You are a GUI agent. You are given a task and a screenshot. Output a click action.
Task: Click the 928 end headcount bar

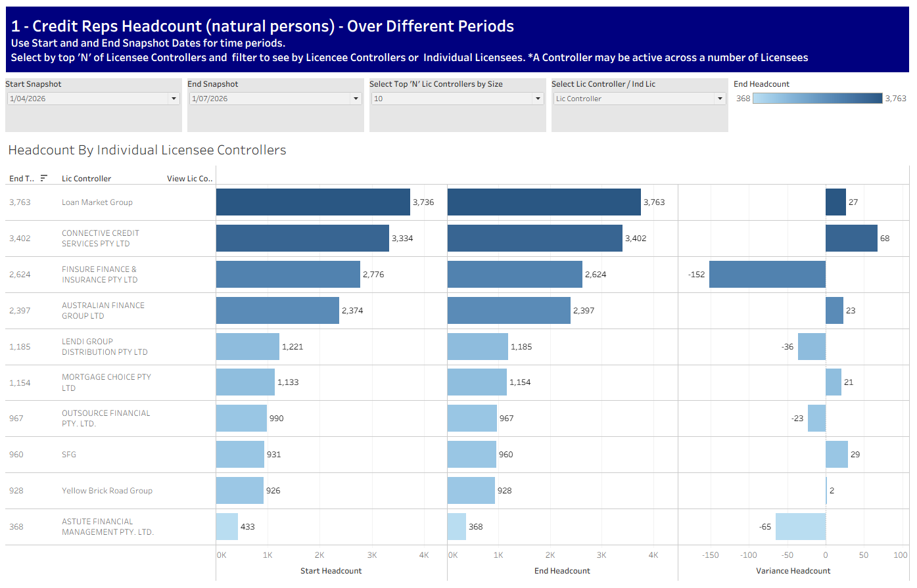click(x=471, y=491)
